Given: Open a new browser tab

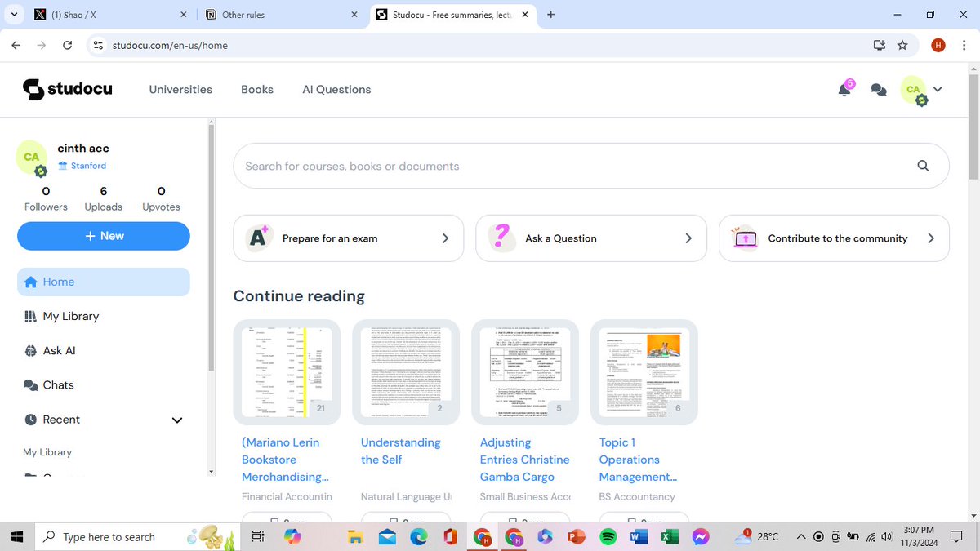Looking at the screenshot, I should click(x=551, y=15).
